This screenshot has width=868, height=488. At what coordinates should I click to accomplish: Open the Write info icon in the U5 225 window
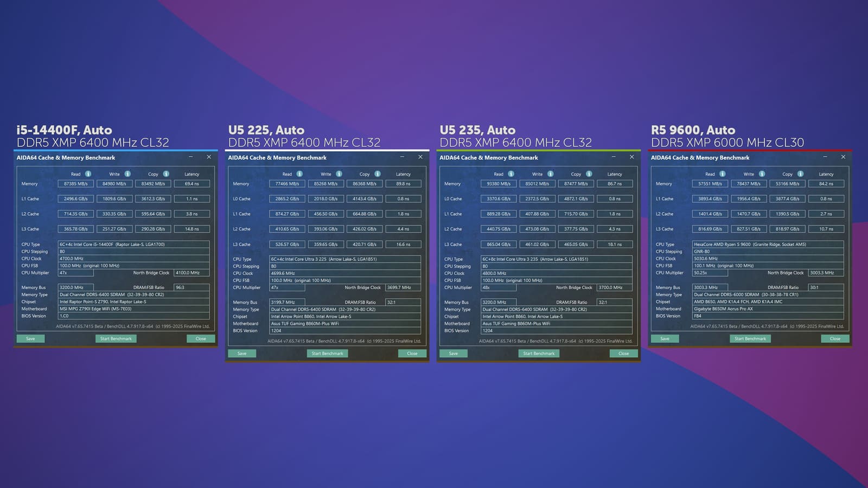[339, 174]
